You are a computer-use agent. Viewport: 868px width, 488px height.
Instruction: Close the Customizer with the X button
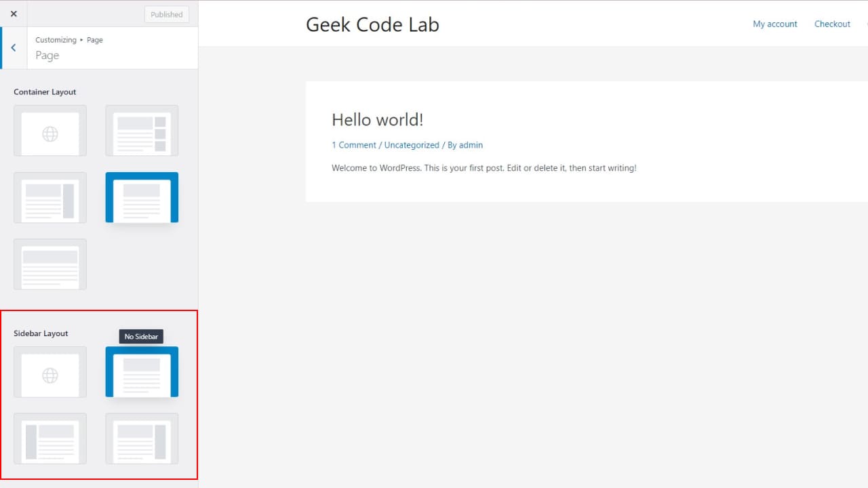point(13,12)
